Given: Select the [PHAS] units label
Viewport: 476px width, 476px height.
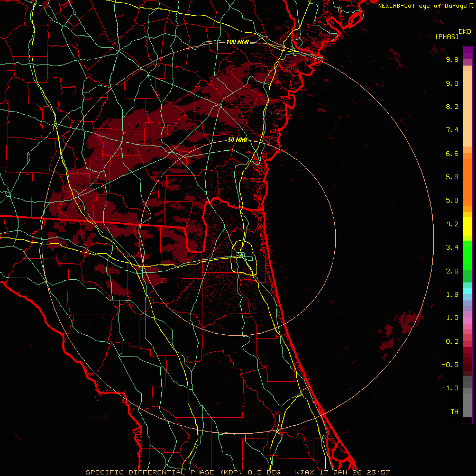Looking at the screenshot, I should click(447, 36).
